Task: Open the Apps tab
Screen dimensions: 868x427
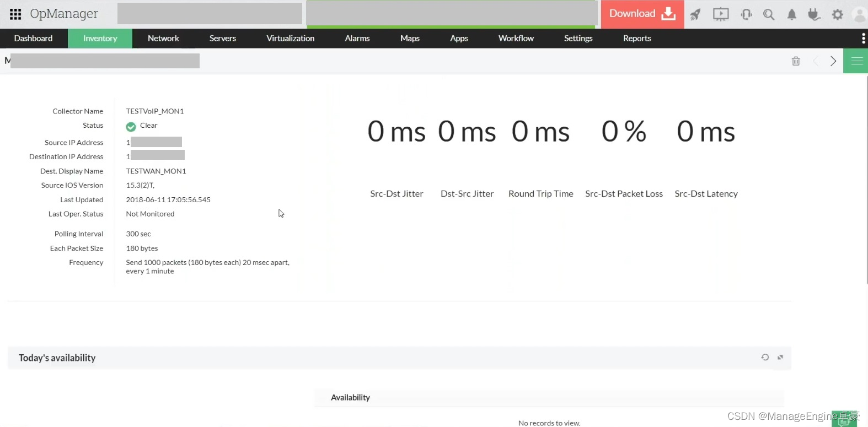Action: (x=459, y=38)
